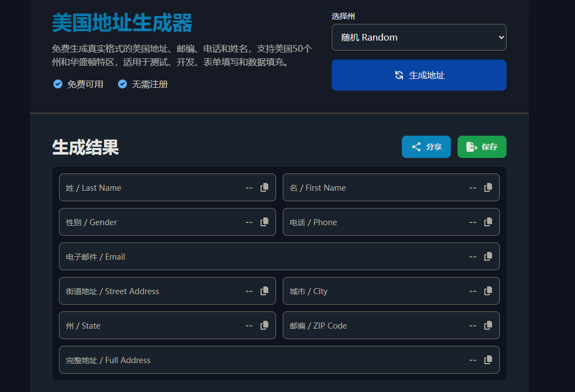The width and height of the screenshot is (575, 392).
Task: Click the export icon on 保存 button
Action: [x=471, y=147]
